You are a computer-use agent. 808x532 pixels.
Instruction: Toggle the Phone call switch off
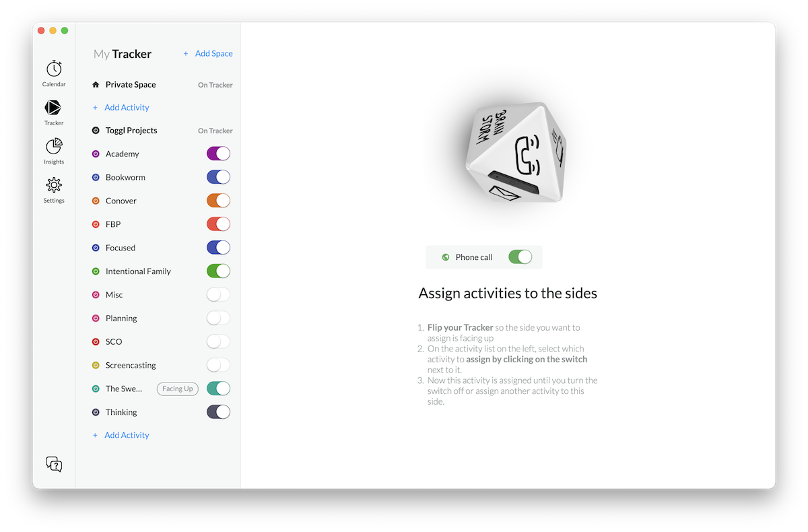click(520, 257)
